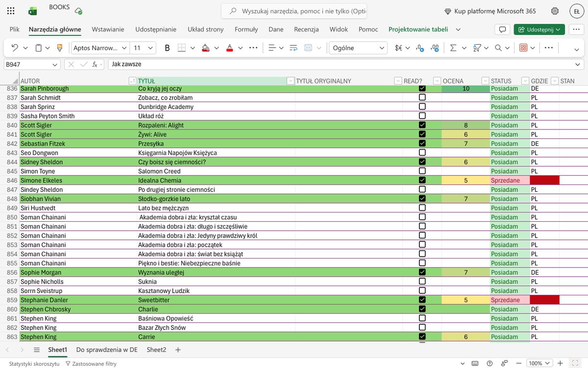This screenshot has width=588, height=368.
Task: Open the red font color swatch
Action: (x=229, y=48)
